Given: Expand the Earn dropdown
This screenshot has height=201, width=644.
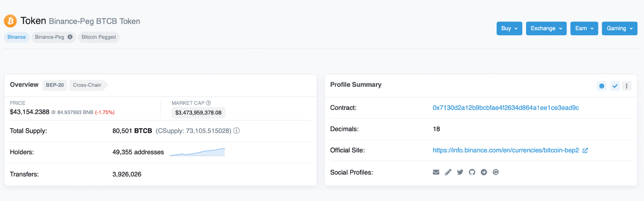Looking at the screenshot, I should 584,29.
